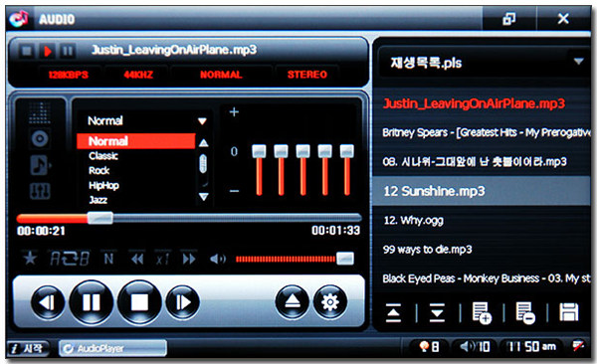Click the eject/open file button
Viewport: 597px width, 364px height.
pyautogui.click(x=292, y=302)
